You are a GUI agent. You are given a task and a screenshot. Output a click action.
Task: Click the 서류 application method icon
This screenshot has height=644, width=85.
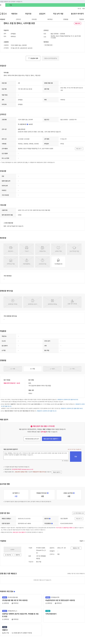[13, 369]
